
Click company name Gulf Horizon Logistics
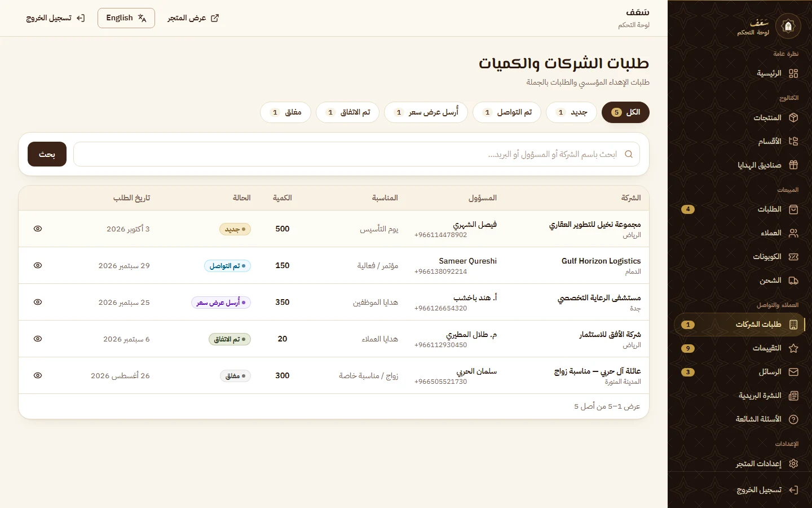pos(601,261)
